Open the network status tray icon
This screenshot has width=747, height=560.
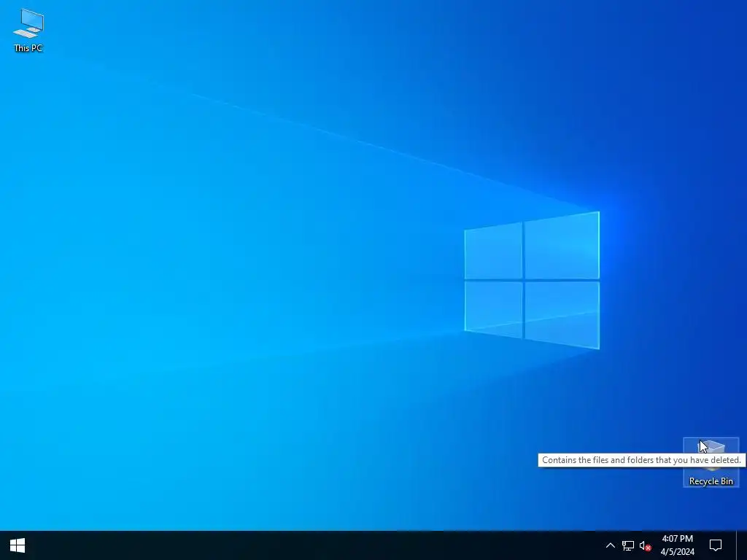coord(628,545)
